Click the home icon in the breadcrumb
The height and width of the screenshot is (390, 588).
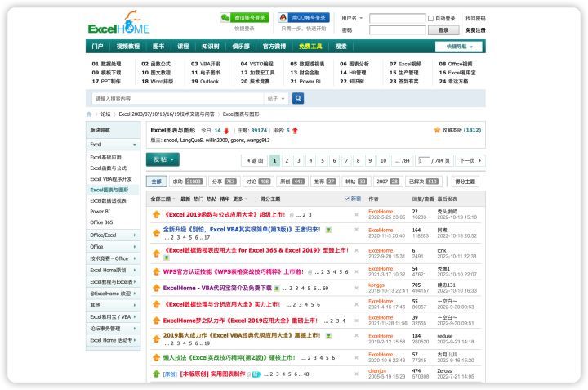click(x=89, y=114)
